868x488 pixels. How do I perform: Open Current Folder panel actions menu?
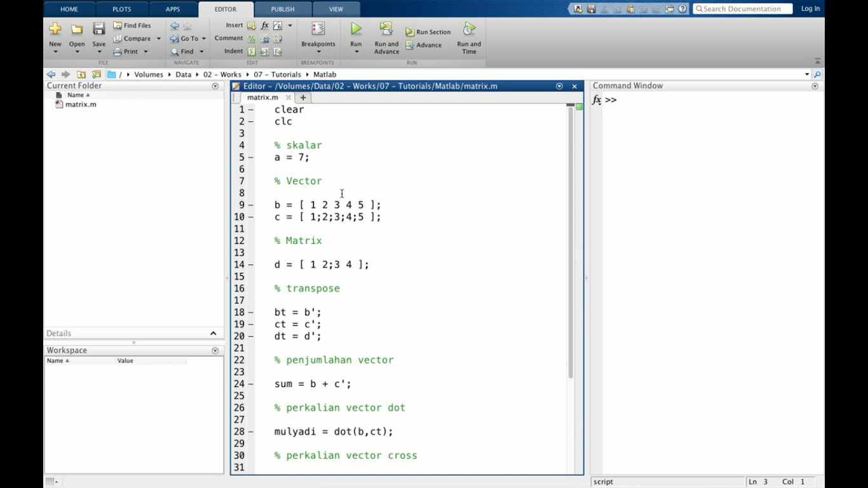[215, 86]
